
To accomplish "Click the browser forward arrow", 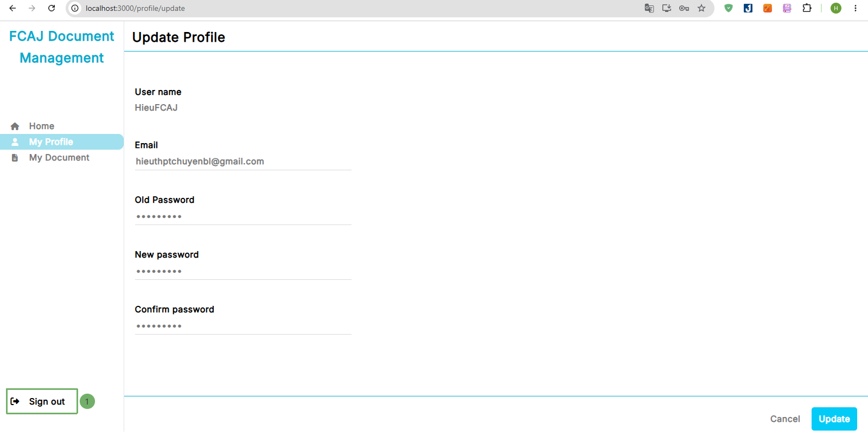I will 32,8.
